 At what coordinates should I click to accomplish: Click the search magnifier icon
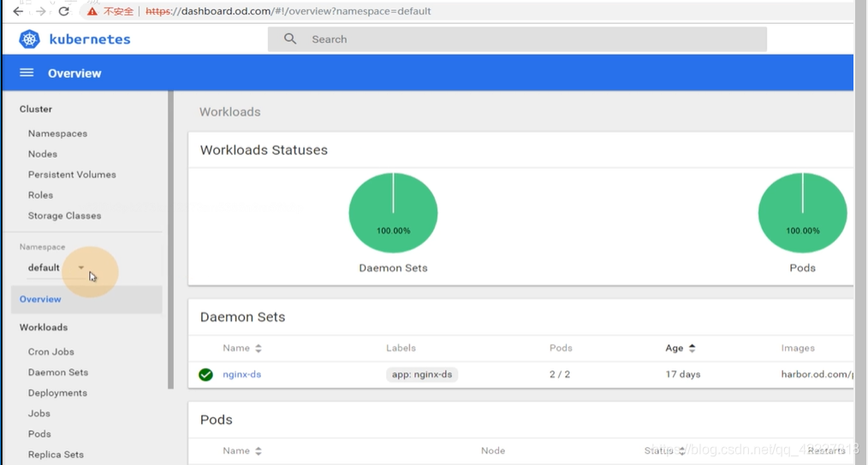pyautogui.click(x=290, y=39)
